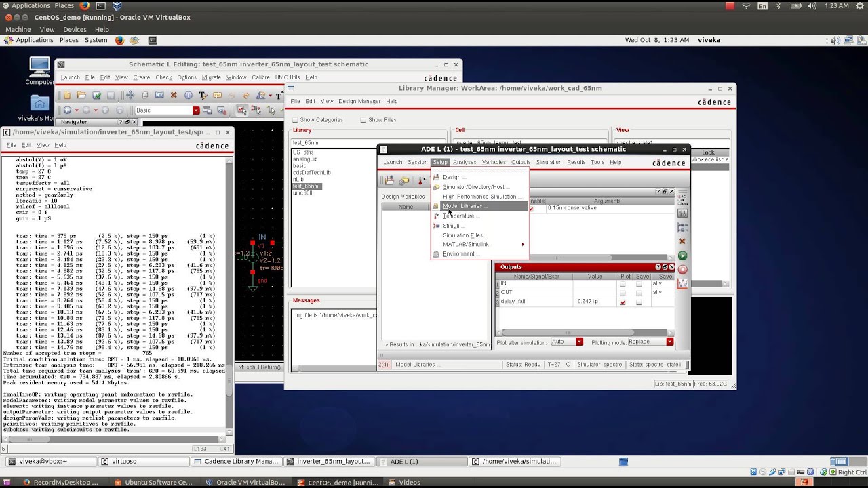868x488 pixels.
Task: Toggle Plot checkbox for OUT output
Action: (623, 293)
